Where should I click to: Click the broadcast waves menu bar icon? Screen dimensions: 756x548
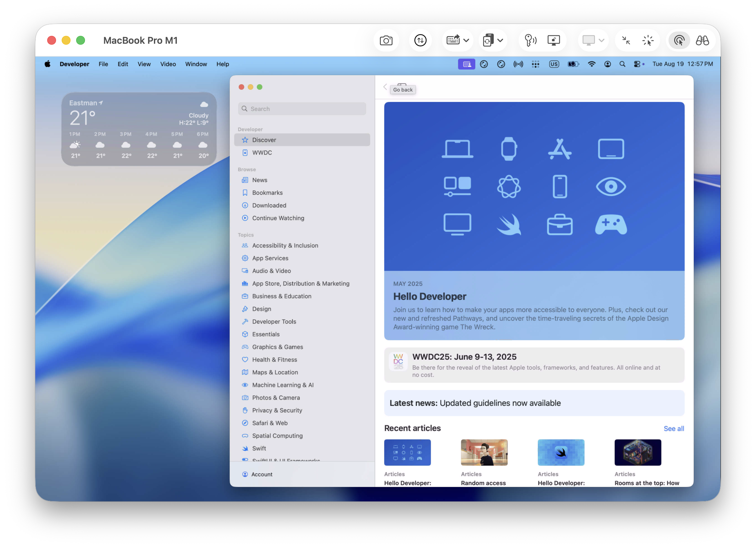[x=518, y=64]
